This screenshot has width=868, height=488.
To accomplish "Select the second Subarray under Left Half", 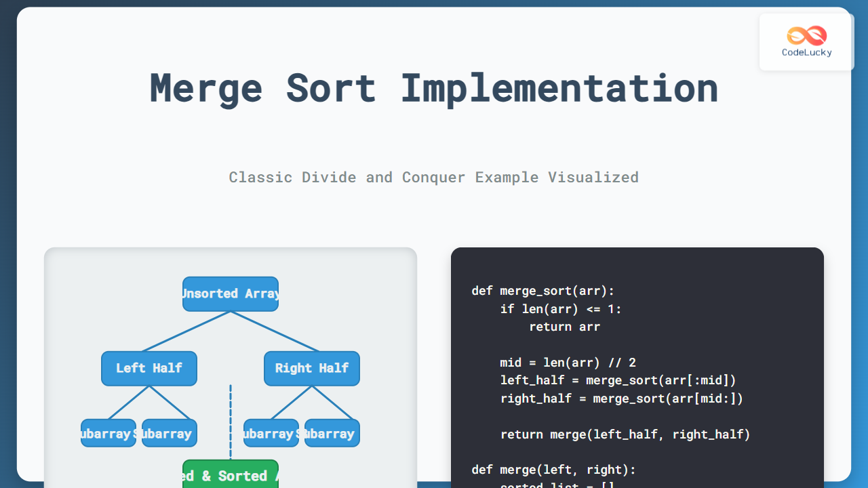I will click(169, 432).
